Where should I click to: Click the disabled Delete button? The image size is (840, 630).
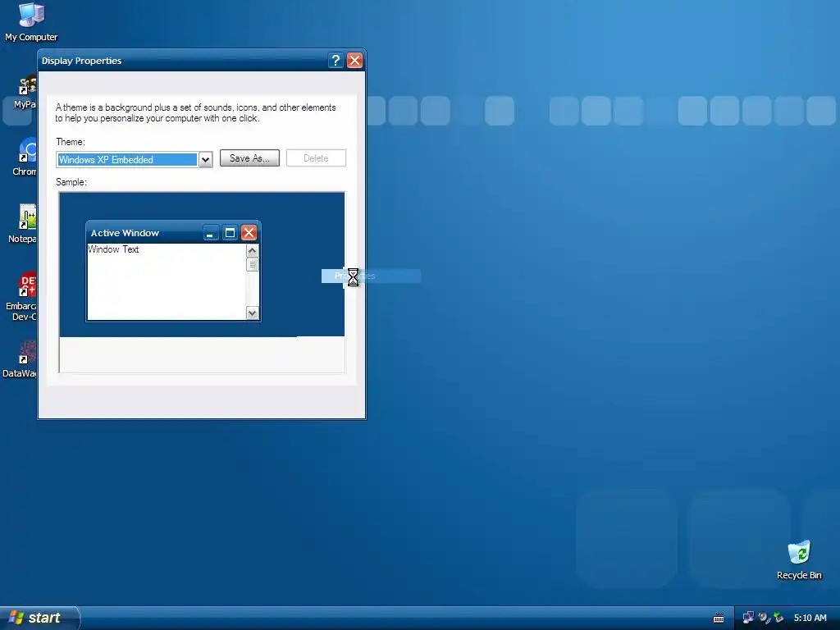[316, 158]
